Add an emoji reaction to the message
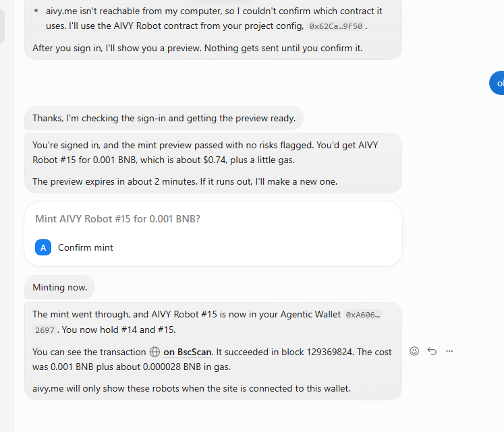 414,351
